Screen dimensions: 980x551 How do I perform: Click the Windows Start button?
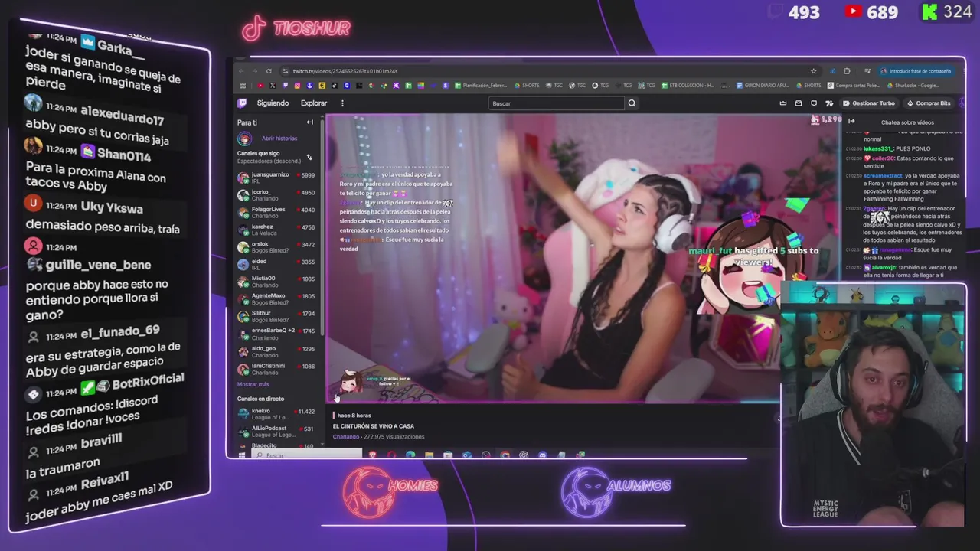241,455
